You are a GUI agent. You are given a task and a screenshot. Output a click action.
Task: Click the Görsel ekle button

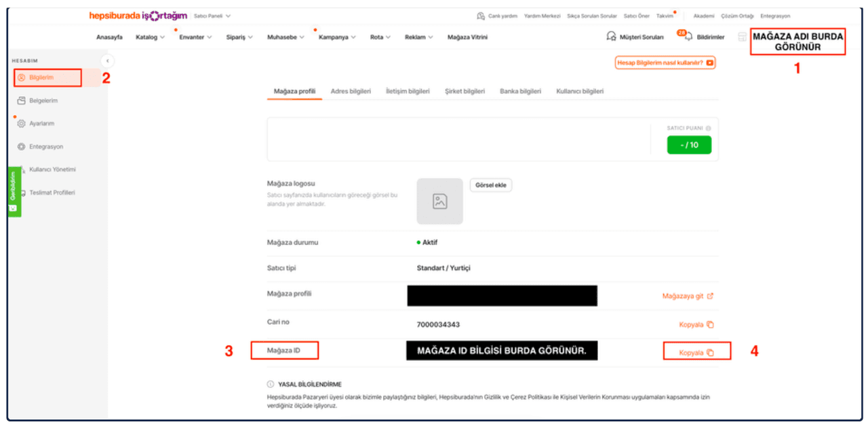[491, 185]
